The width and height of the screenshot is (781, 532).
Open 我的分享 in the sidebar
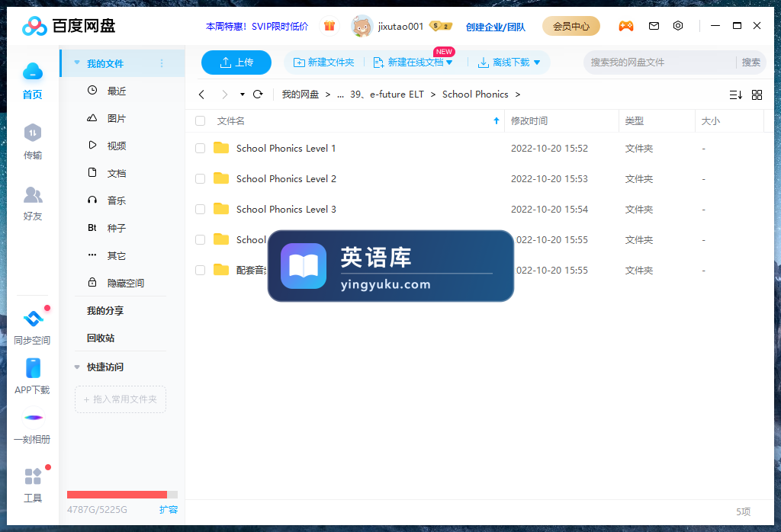[105, 310]
